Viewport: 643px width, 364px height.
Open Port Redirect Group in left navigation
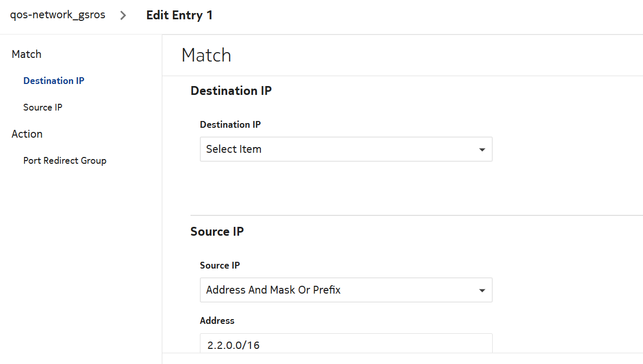click(65, 161)
